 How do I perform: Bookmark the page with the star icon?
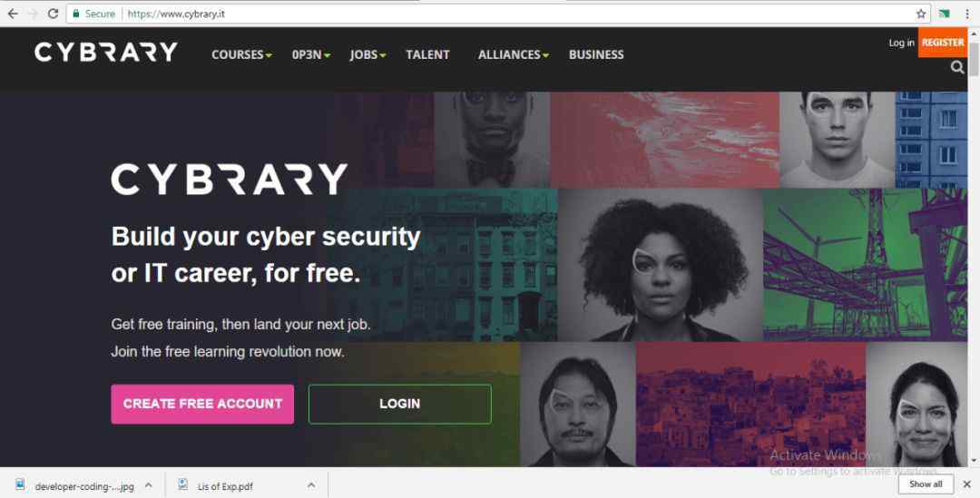click(921, 14)
